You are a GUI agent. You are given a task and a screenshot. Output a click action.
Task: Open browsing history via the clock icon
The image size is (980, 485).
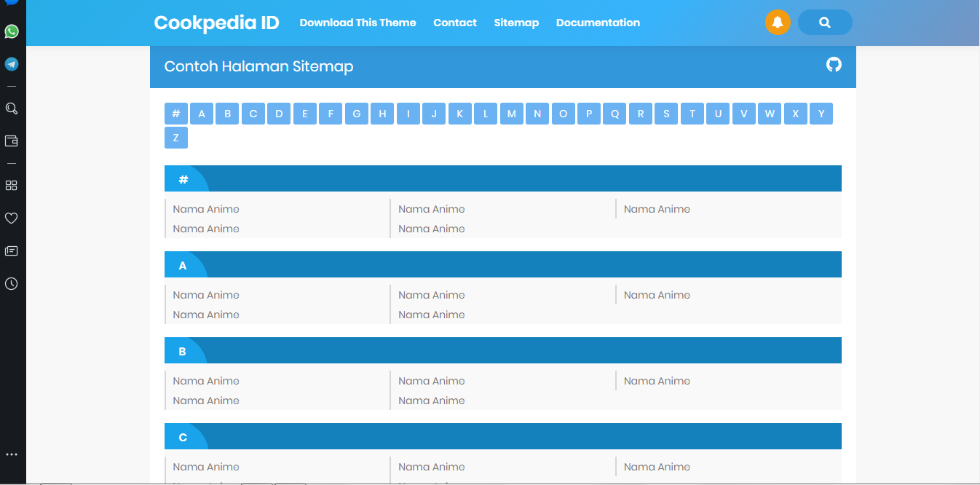11,283
